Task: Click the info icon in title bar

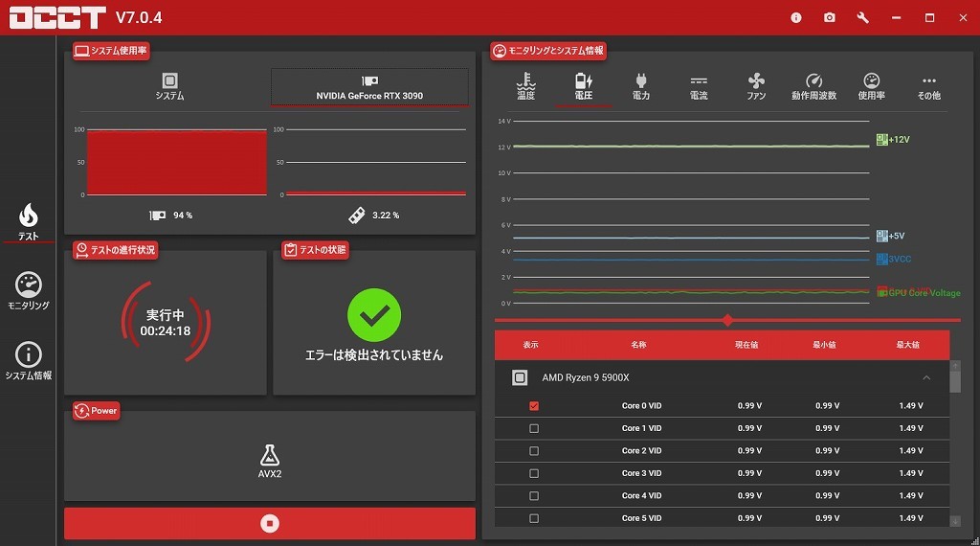Action: (x=795, y=18)
